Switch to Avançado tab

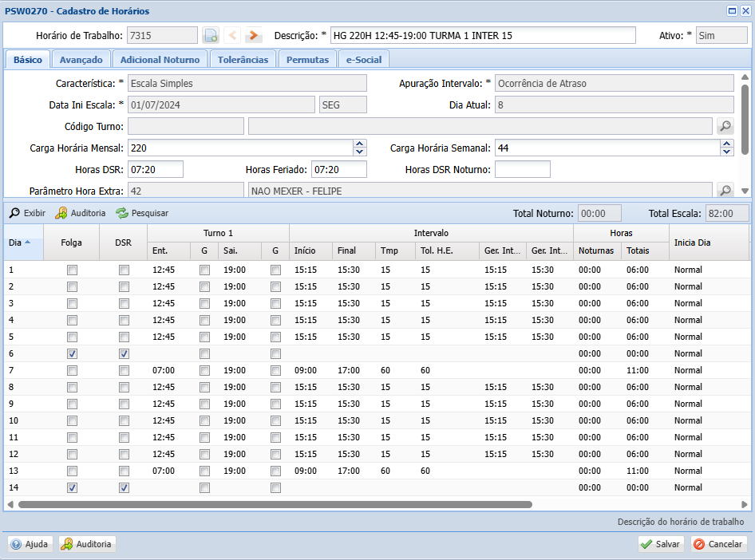point(81,60)
